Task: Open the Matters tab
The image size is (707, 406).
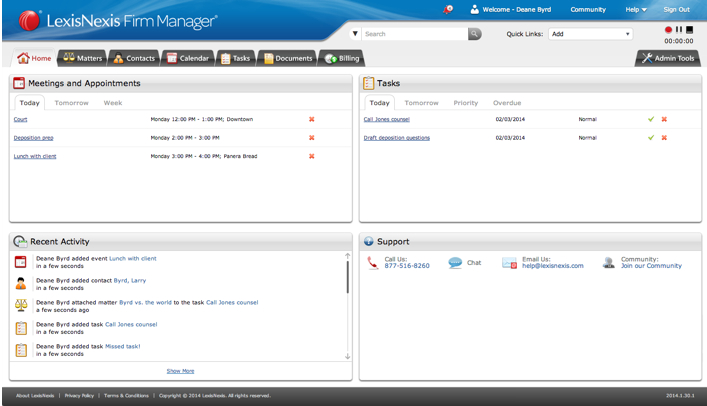Action: pos(83,58)
